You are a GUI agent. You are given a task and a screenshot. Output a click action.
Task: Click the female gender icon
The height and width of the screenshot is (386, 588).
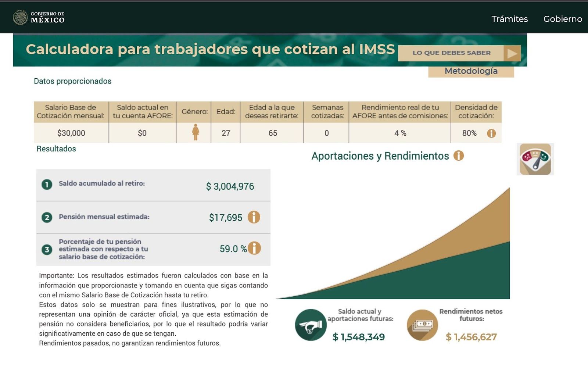(x=196, y=132)
